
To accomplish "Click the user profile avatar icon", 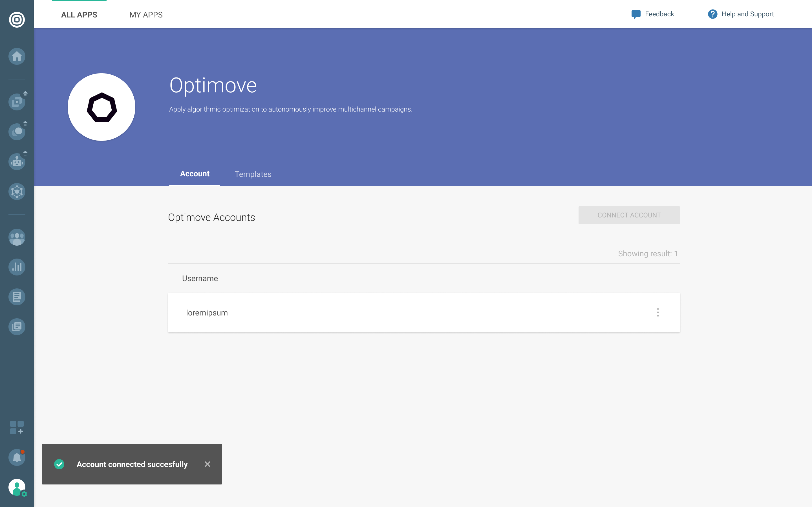I will (17, 487).
